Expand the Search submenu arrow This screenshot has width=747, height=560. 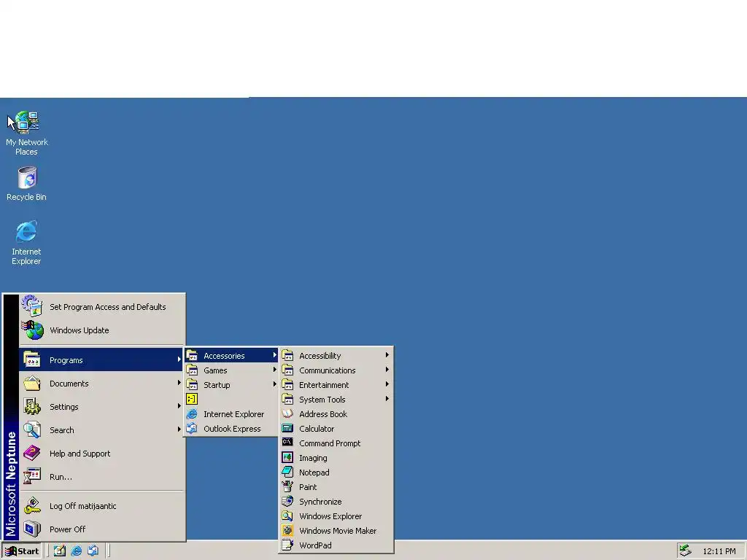coord(179,429)
